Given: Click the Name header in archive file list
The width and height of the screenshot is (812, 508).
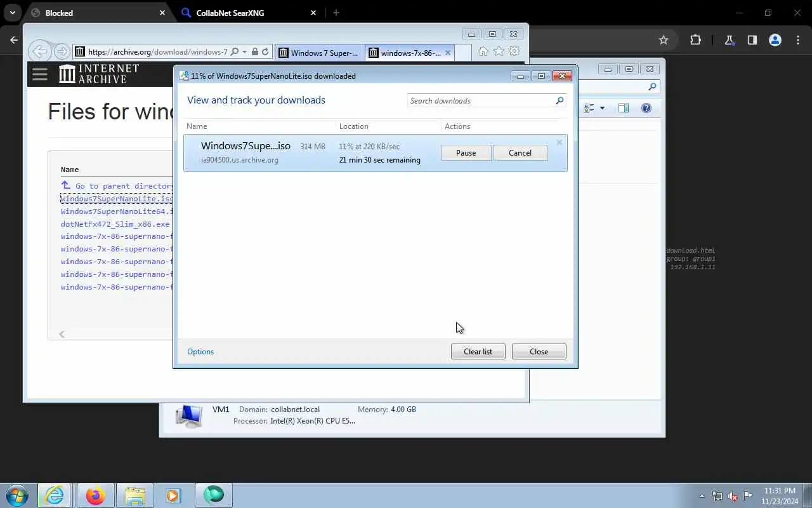Looking at the screenshot, I should coord(70,170).
